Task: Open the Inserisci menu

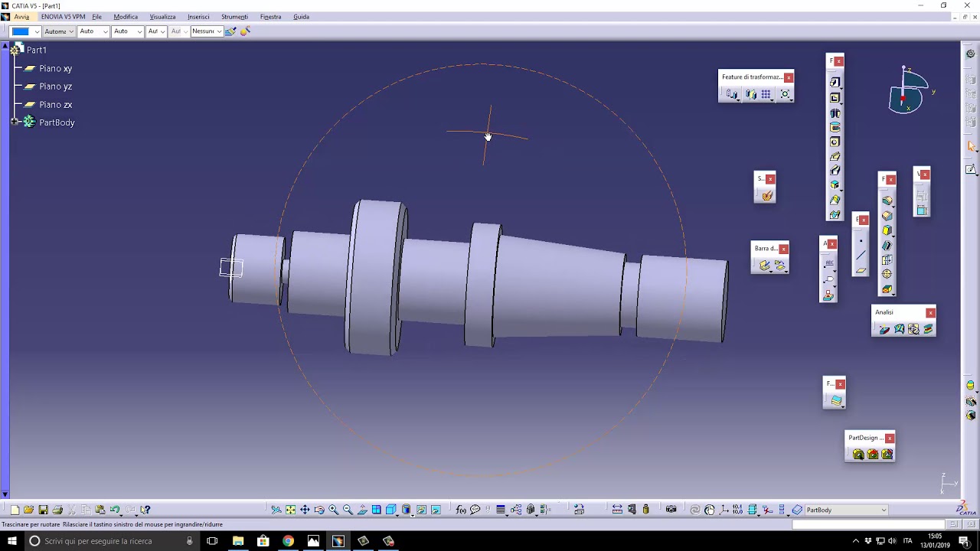Action: coord(198,17)
